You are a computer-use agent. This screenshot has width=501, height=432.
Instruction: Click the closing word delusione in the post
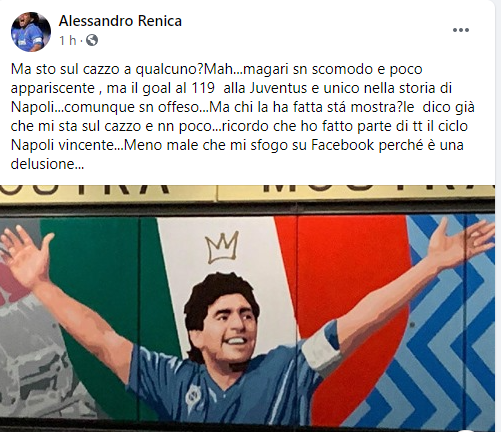[47, 164]
